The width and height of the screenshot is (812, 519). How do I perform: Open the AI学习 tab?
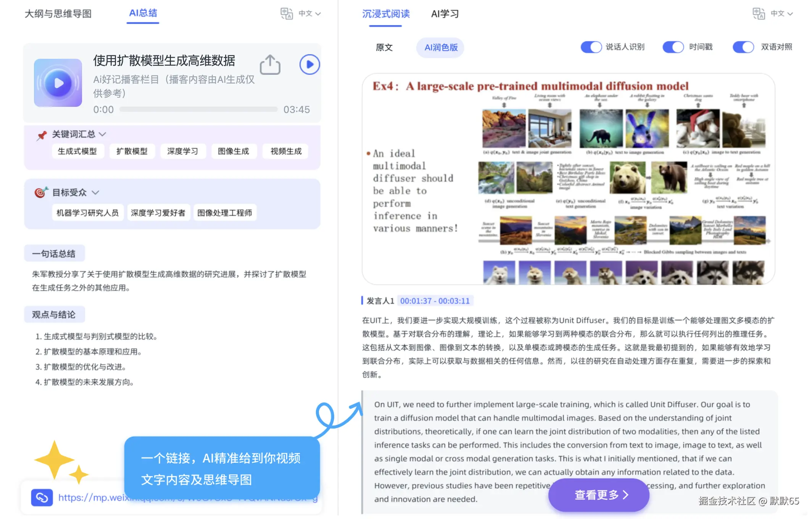coord(445,14)
